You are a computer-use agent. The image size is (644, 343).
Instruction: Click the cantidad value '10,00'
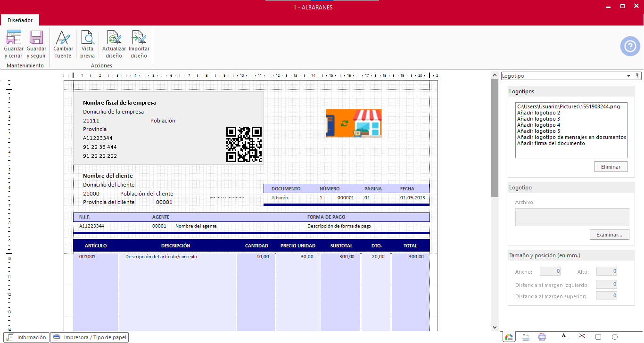pos(263,257)
